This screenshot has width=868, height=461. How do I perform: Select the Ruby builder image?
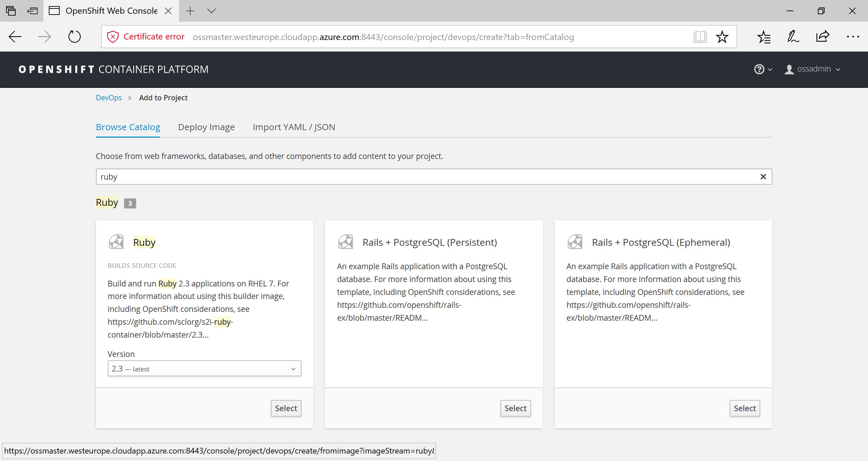click(x=286, y=408)
